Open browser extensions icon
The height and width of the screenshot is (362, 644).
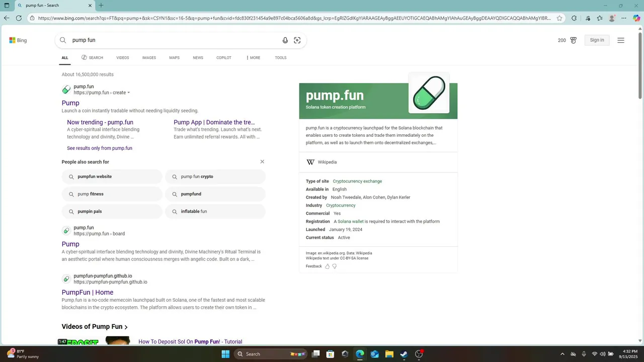pos(574,18)
